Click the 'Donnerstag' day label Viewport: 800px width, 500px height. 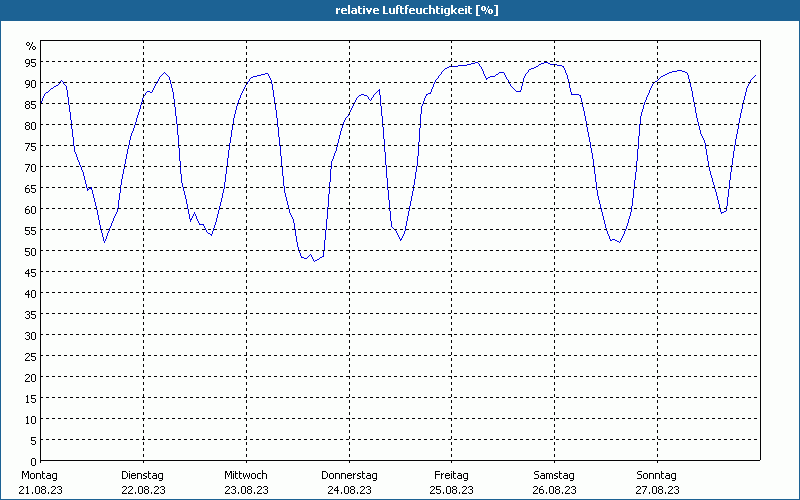point(349,476)
